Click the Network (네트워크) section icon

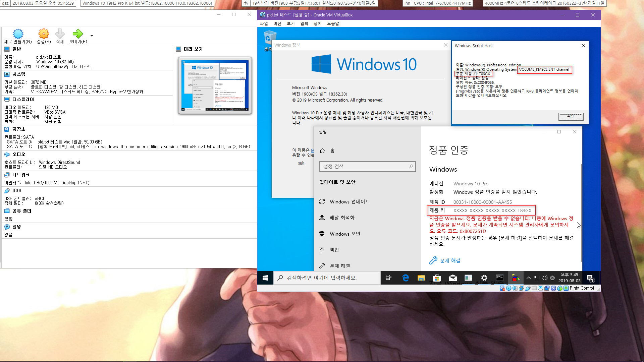[x=7, y=175]
